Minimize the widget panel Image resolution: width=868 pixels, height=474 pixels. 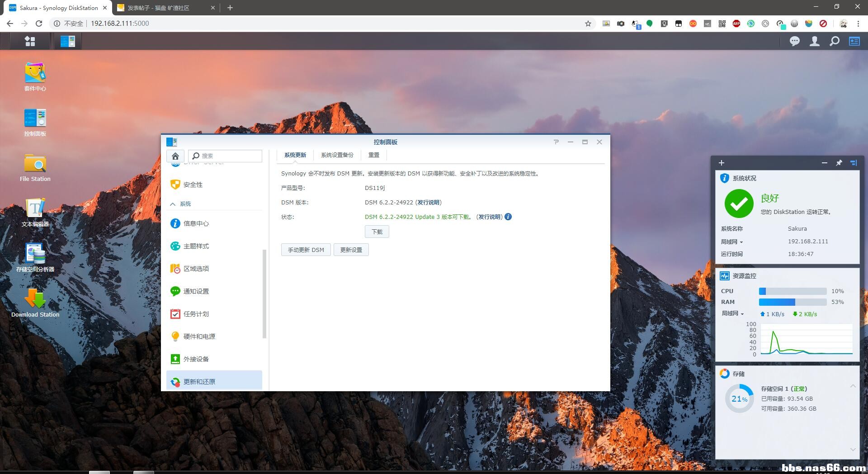(x=825, y=163)
